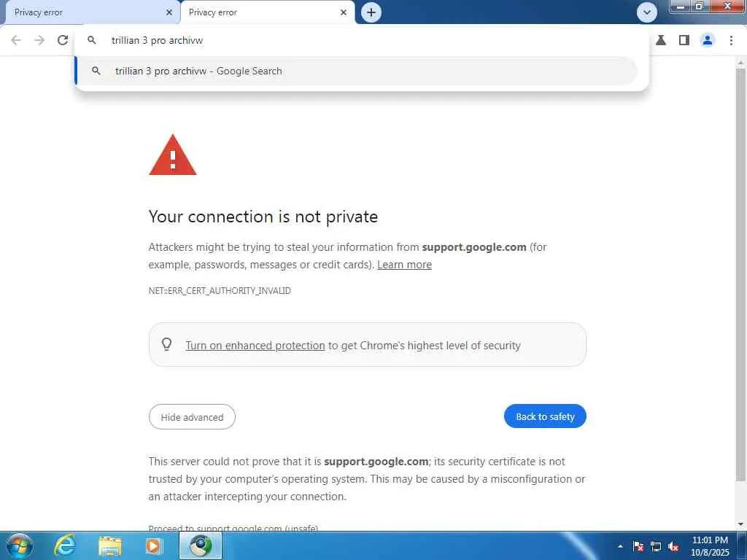Follow Turn on enhanced protection link
Image resolution: width=747 pixels, height=560 pixels.
(x=255, y=346)
